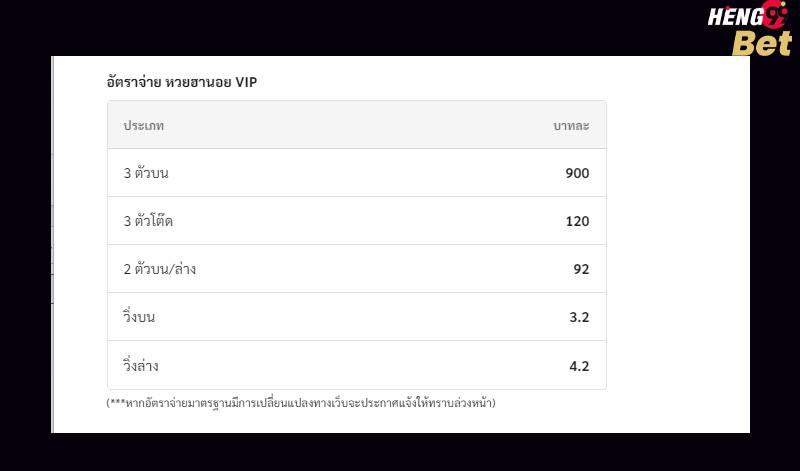Click the 3.2 payout value

tap(579, 317)
